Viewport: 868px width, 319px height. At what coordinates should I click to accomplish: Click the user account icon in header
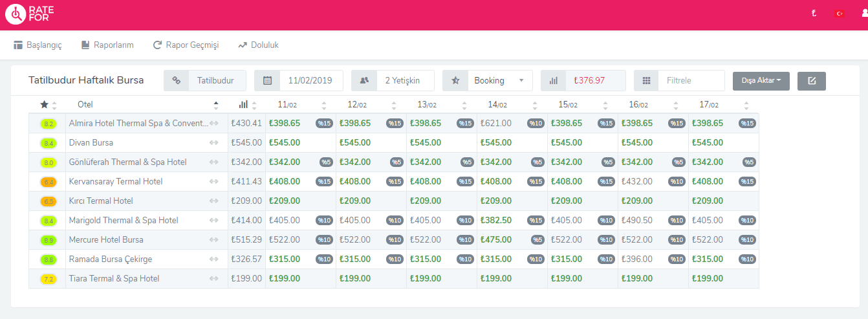pyautogui.click(x=863, y=14)
